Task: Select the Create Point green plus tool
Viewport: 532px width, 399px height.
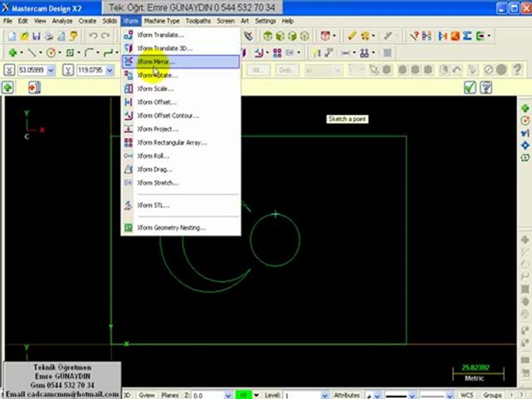Action: (13, 53)
